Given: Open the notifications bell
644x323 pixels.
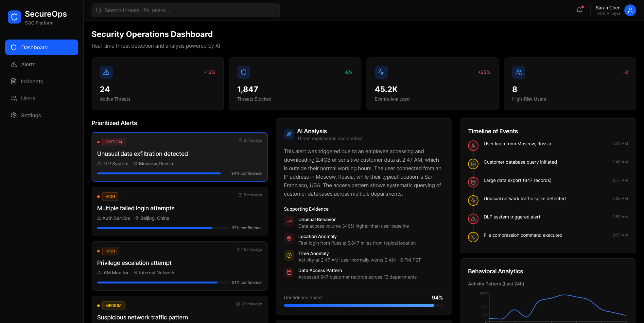Looking at the screenshot, I should pyautogui.click(x=579, y=10).
